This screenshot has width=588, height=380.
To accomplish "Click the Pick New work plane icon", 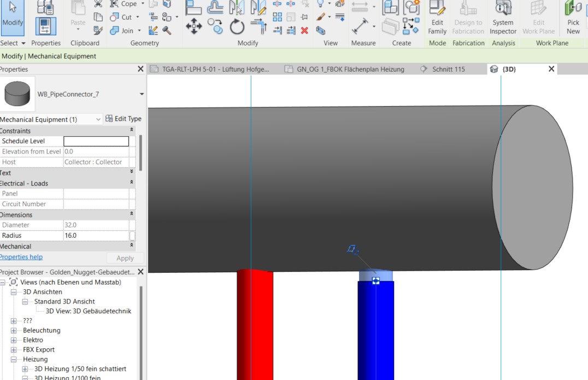I will [573, 17].
